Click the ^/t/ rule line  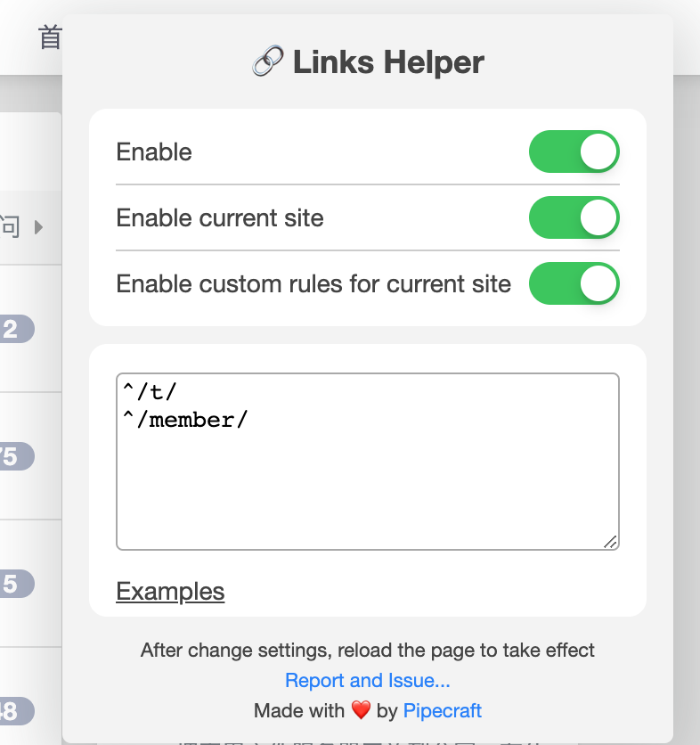151,392
